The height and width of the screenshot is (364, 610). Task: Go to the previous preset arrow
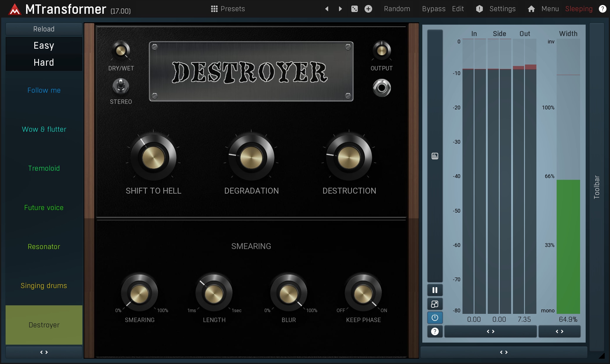[327, 9]
